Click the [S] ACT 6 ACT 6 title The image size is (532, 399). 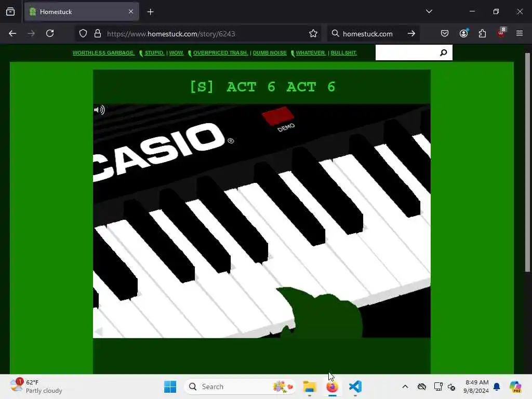click(262, 87)
